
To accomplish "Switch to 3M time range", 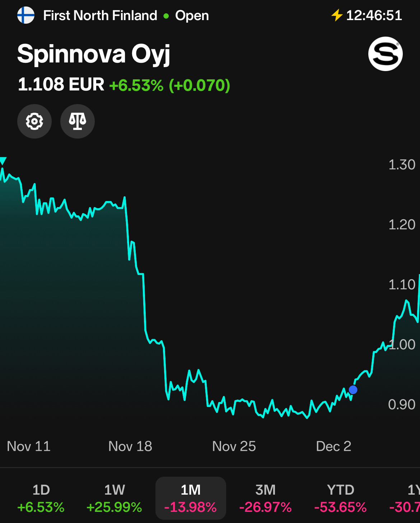I will click(x=265, y=498).
